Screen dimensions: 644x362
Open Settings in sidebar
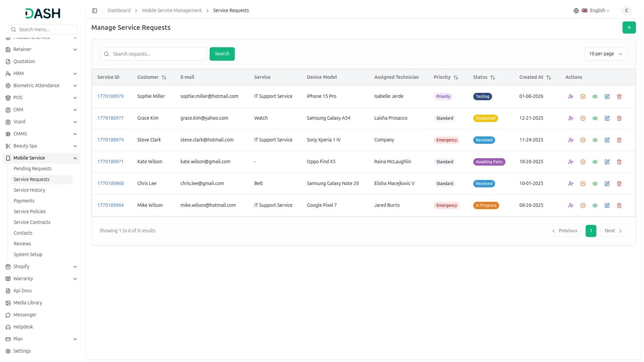click(42, 351)
